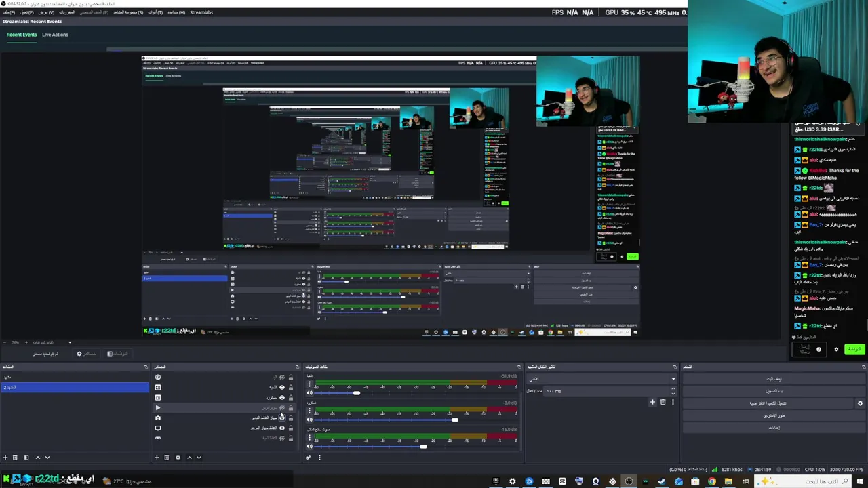Open advanced audio properties gear in mixer
This screenshot has width=868, height=488.
[308, 457]
